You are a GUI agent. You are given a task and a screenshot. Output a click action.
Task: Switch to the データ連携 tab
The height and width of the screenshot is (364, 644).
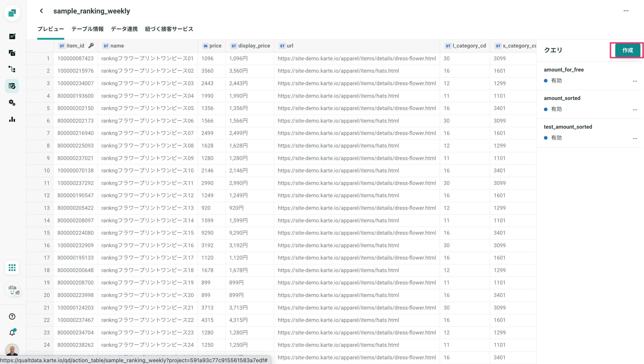tap(124, 29)
